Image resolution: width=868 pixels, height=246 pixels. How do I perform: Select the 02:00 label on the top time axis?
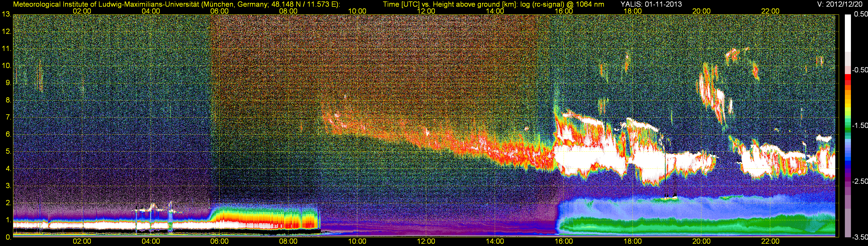(x=82, y=11)
